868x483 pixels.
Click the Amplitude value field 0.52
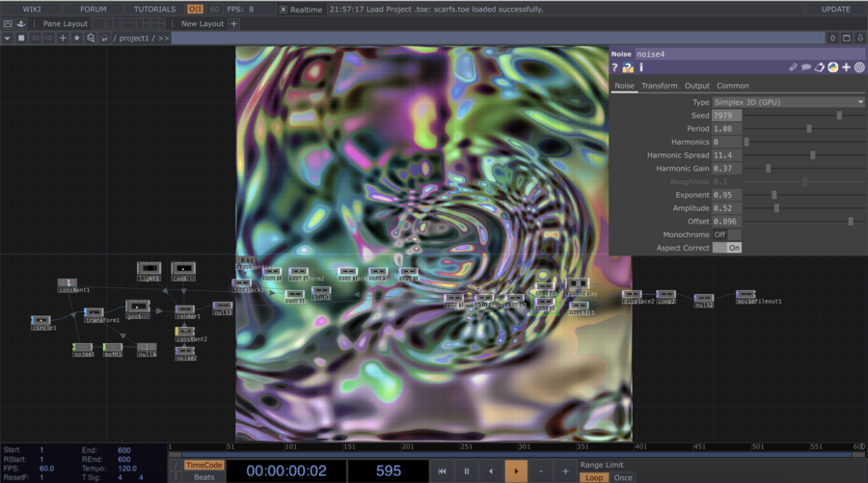click(x=727, y=208)
